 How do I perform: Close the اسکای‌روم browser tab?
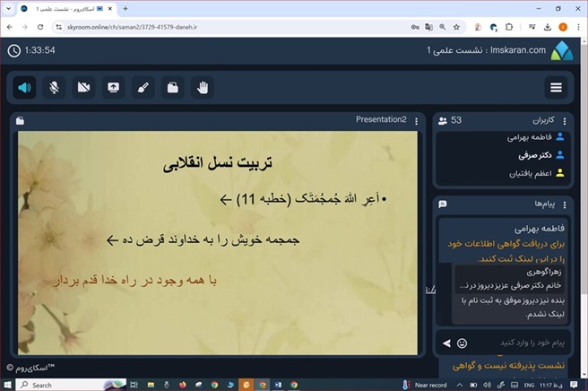110,9
